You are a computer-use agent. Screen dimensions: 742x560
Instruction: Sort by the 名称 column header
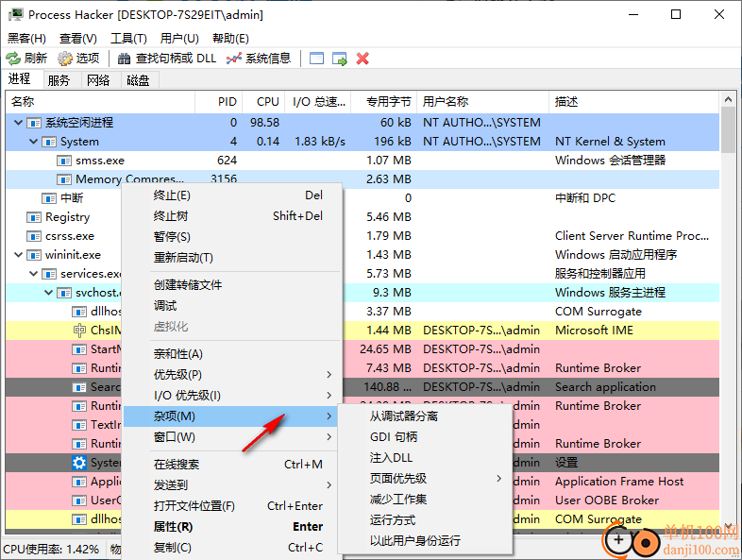[100, 102]
